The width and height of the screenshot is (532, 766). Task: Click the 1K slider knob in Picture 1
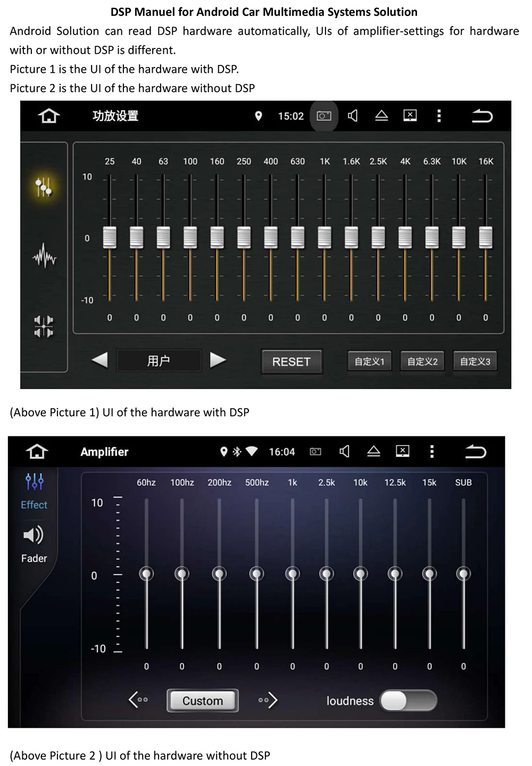[325, 237]
